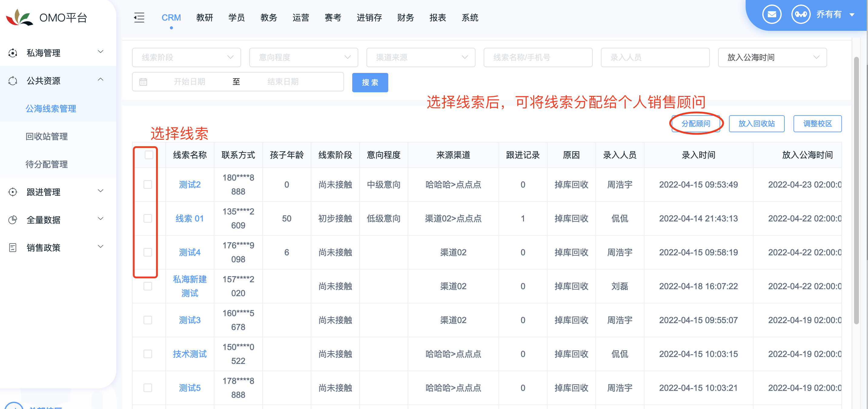Click the OMO platform logo
868x409 pixels.
point(20,18)
